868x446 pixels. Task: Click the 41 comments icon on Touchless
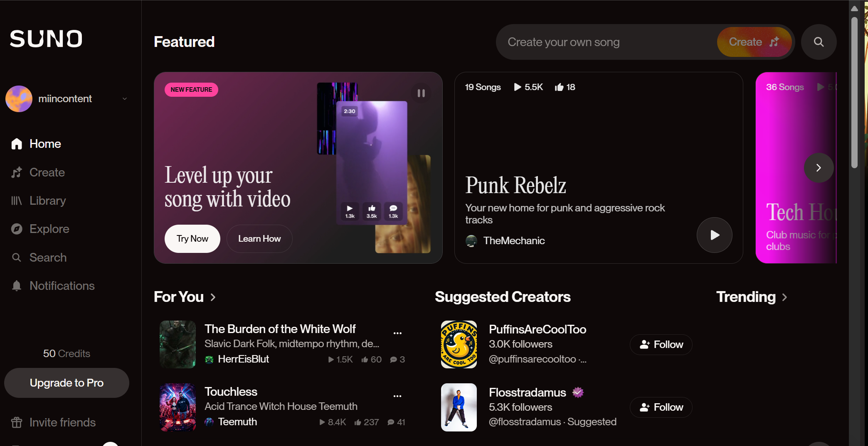click(x=391, y=422)
